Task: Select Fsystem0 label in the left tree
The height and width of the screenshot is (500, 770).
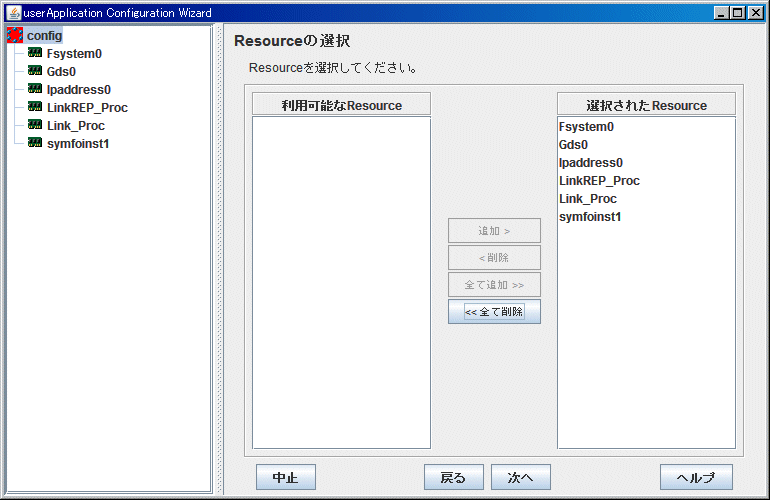Action: click(x=74, y=54)
